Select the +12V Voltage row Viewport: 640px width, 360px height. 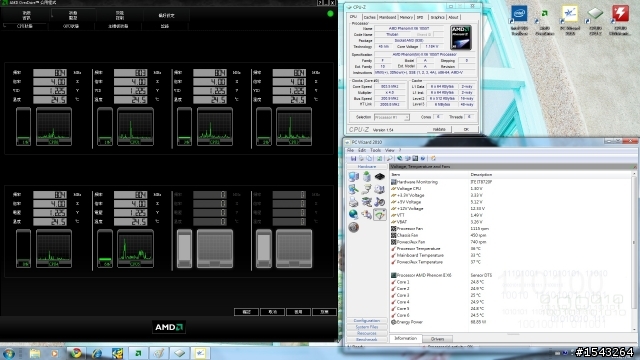pyautogui.click(x=511, y=209)
